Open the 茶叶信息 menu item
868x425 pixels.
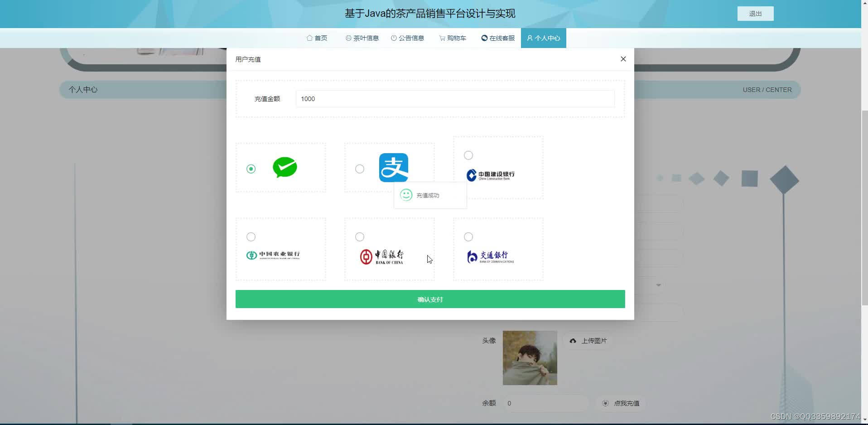pos(362,38)
